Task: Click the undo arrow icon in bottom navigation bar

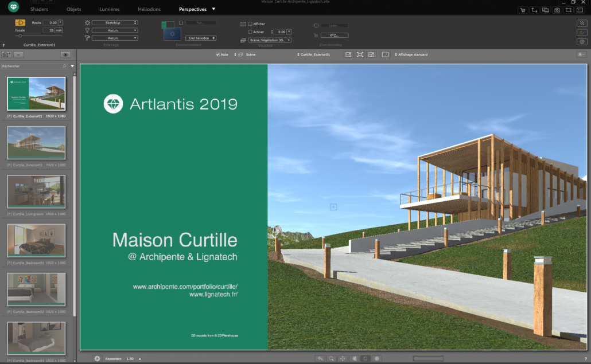Action: pos(320,359)
